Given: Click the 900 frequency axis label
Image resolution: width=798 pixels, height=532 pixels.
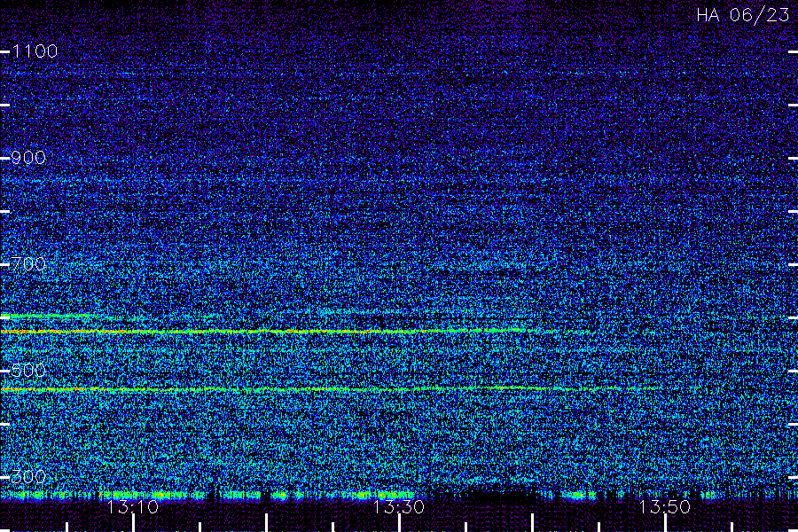Looking at the screenshot, I should tap(28, 158).
